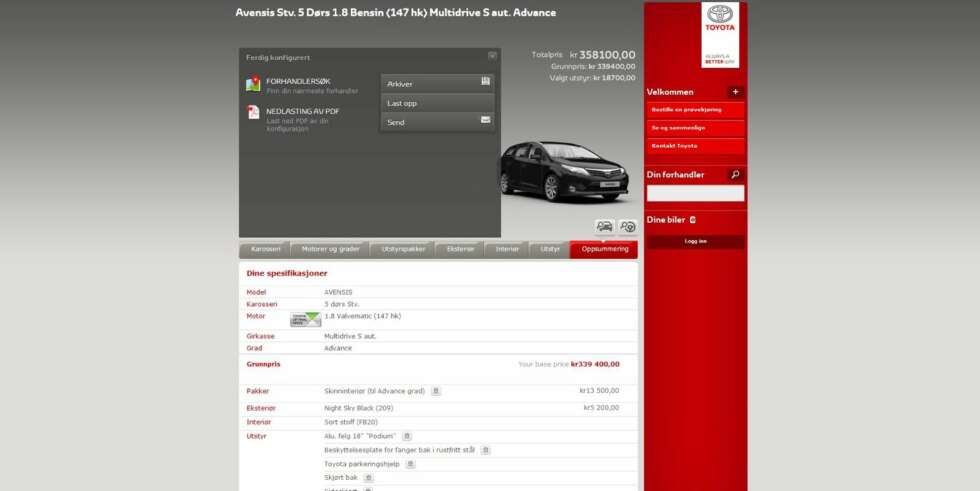Click the FORHANDLERSØK link text

coord(298,82)
